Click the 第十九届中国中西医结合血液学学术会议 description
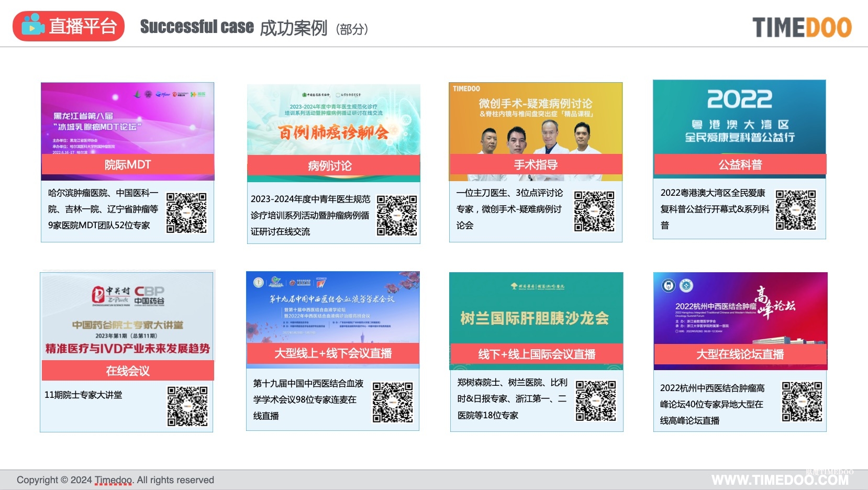 point(308,399)
